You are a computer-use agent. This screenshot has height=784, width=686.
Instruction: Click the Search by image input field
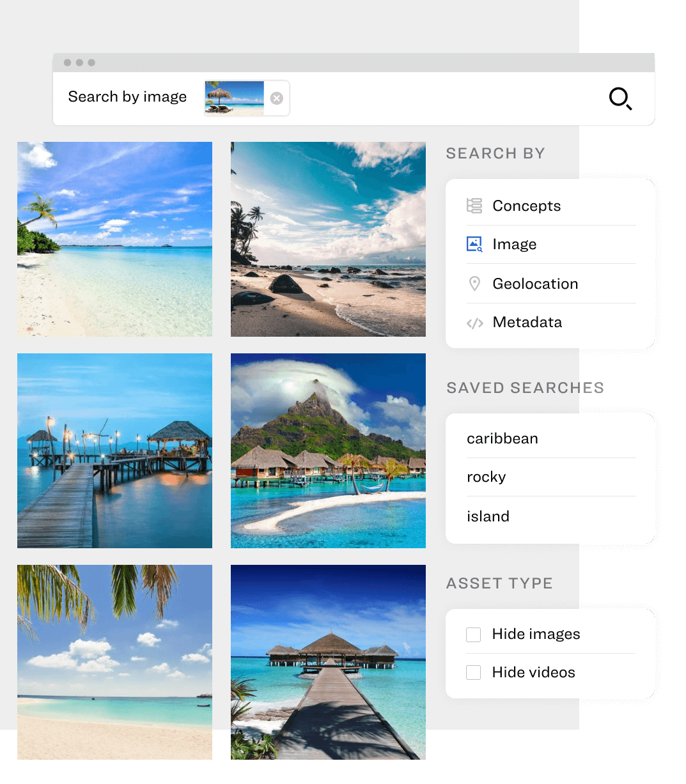click(x=435, y=98)
